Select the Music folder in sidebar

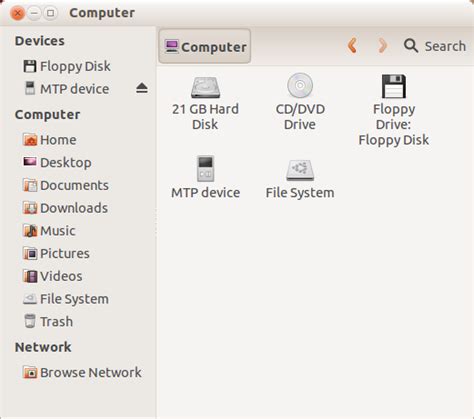[49, 231]
